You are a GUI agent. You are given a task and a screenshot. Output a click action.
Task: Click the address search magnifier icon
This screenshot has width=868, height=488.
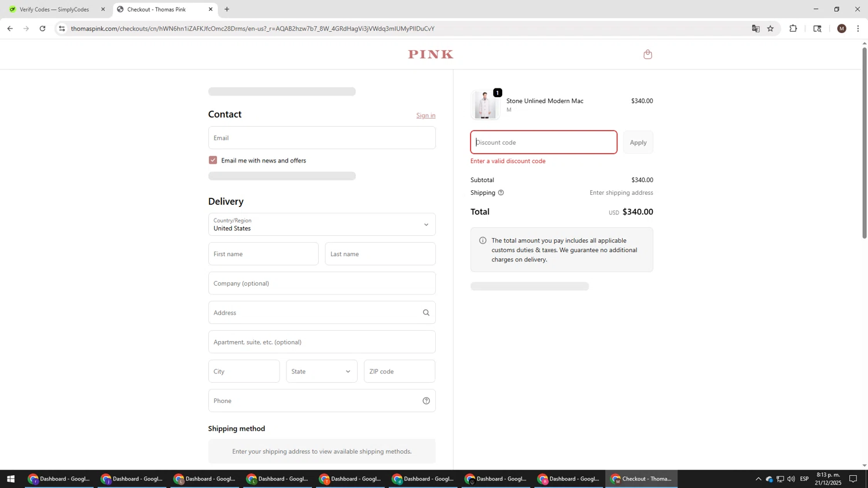click(426, 313)
